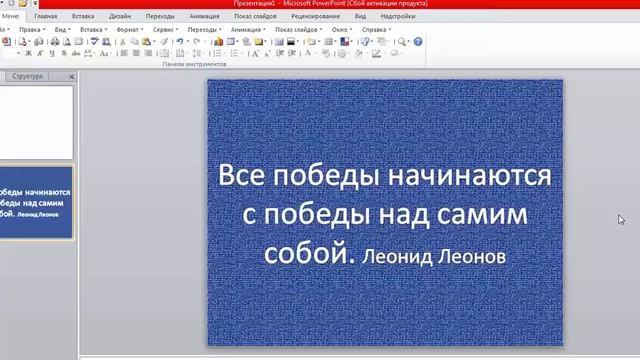Insert a chart using the chart icon
The height and width of the screenshot is (360, 640).
pyautogui.click(x=219, y=42)
